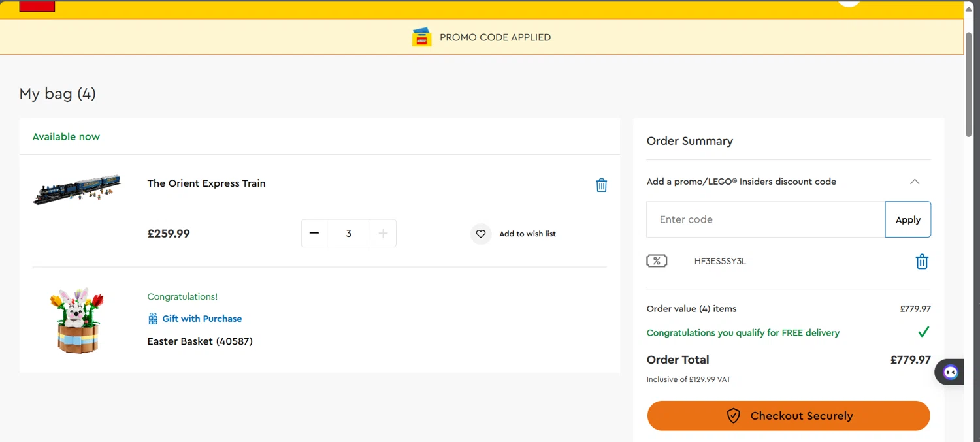The image size is (980, 442).
Task: Click Inclusive of £129.99 VAT note
Action: [x=689, y=379]
